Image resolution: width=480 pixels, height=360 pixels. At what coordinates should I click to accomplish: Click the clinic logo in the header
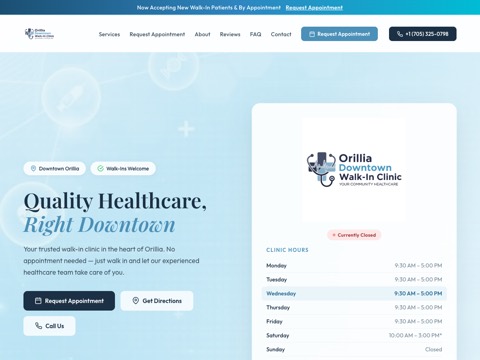pyautogui.click(x=39, y=34)
